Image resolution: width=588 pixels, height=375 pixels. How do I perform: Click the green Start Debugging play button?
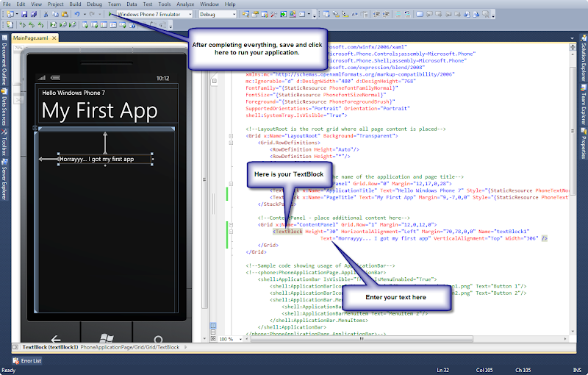110,14
